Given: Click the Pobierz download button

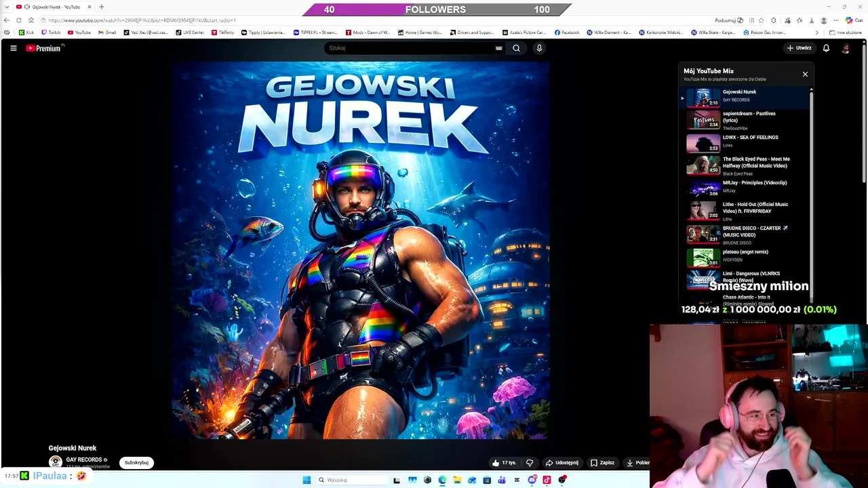Looking at the screenshot, I should tap(637, 463).
